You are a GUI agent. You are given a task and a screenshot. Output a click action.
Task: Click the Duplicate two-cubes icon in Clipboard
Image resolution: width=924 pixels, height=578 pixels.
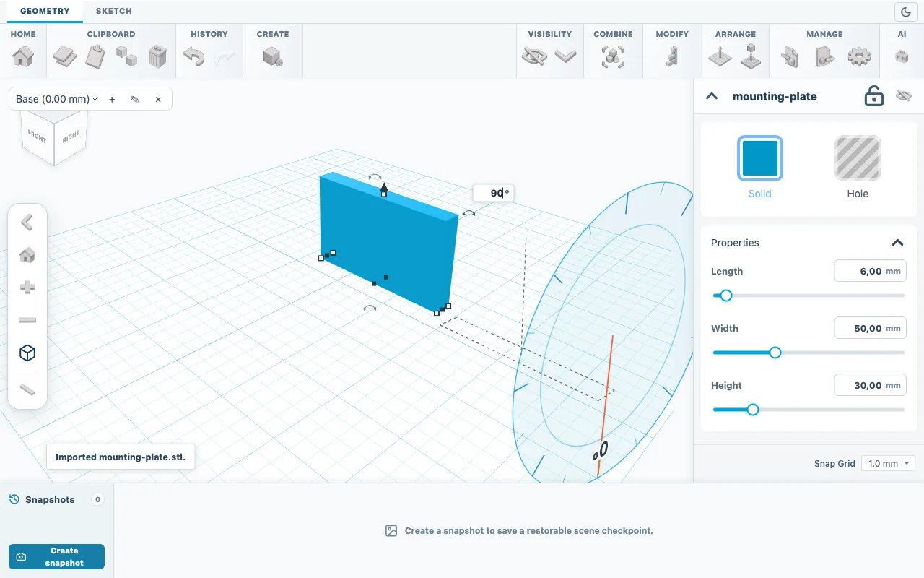pos(126,56)
